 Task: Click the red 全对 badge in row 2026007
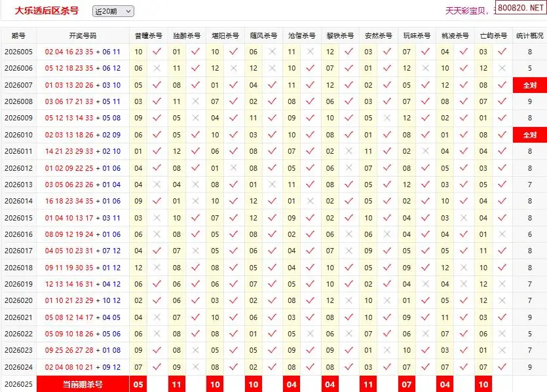tap(529, 85)
